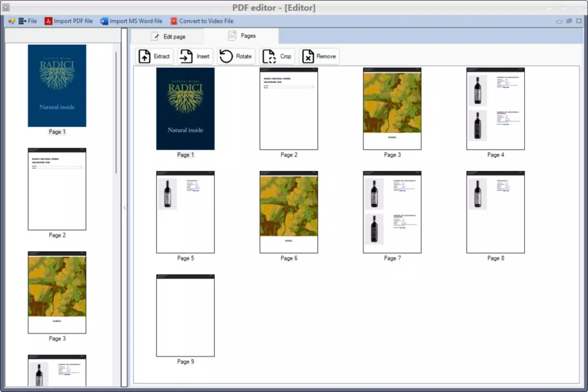Viewport: 588px width, 392px height.
Task: Click the 'Page 1' label in pages grid
Action: [x=185, y=155]
